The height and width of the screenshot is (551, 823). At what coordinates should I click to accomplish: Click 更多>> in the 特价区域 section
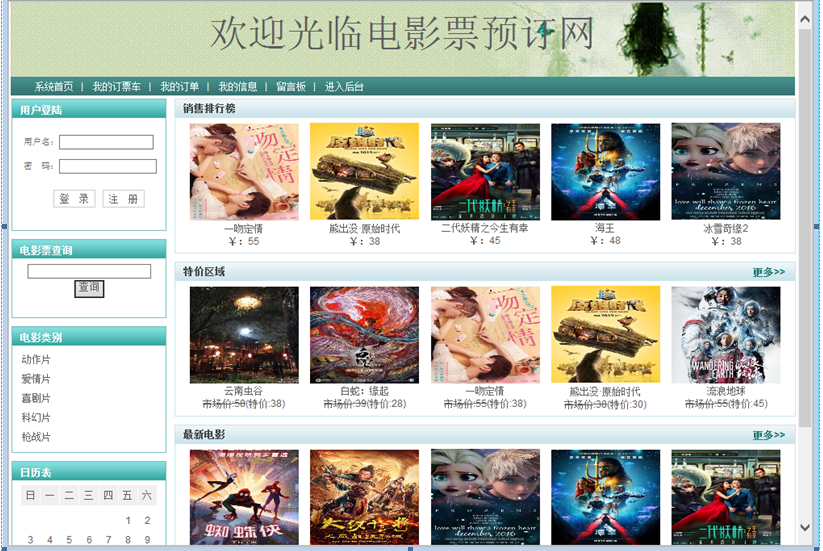point(768,272)
